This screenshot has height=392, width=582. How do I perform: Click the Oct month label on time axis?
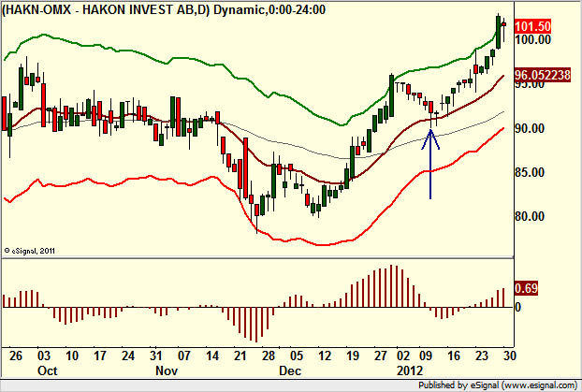click(48, 370)
